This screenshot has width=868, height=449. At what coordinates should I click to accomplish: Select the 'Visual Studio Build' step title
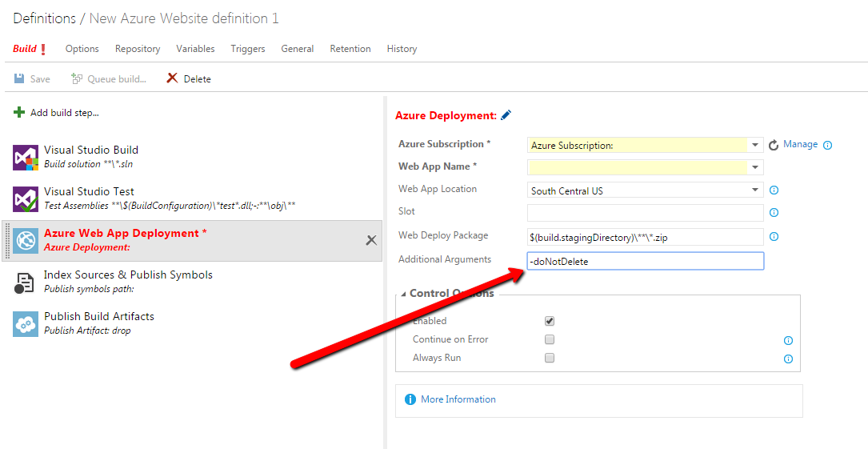coord(91,150)
